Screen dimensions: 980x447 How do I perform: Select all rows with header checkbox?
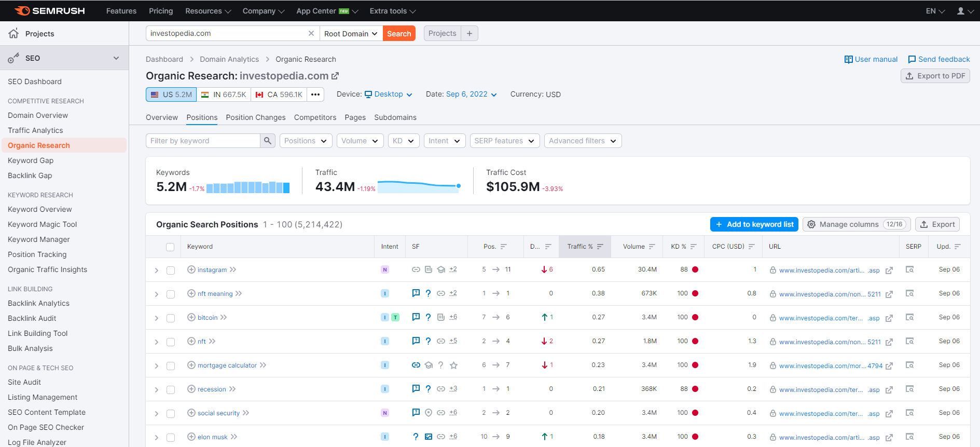(170, 247)
